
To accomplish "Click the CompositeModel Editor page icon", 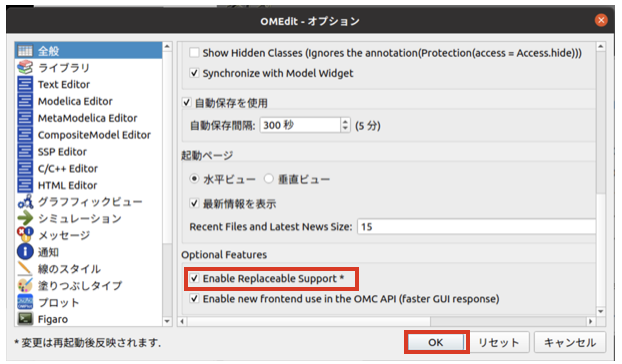I will pos(25,135).
